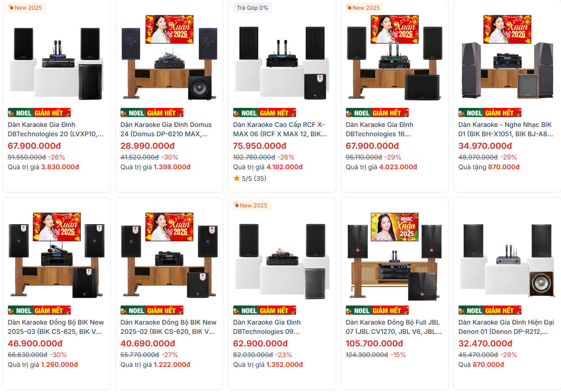Open the BIK New 2025-03 product image
The image size is (561, 392).
click(x=57, y=255)
